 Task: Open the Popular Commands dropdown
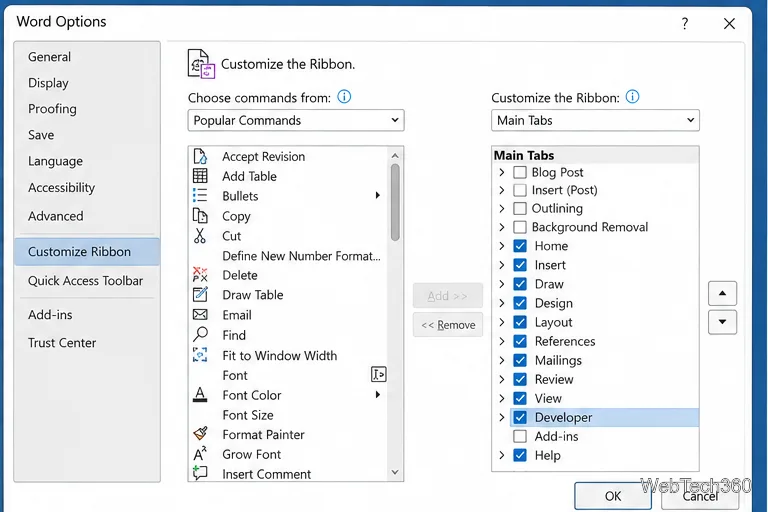tap(296, 121)
